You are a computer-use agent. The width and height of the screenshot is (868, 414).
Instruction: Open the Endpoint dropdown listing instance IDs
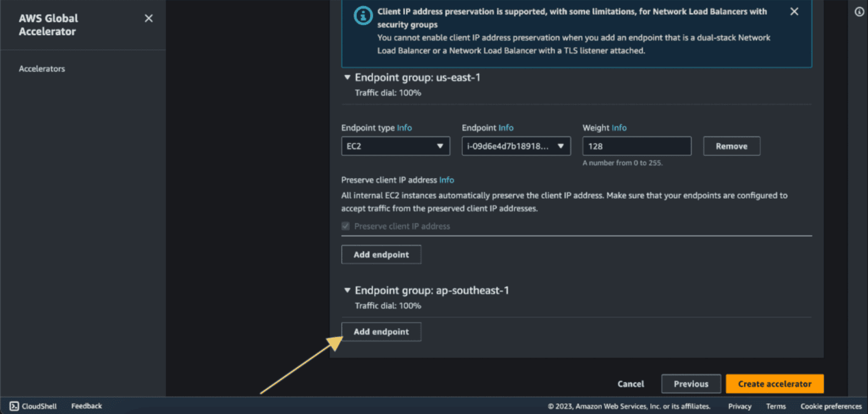pyautogui.click(x=515, y=146)
